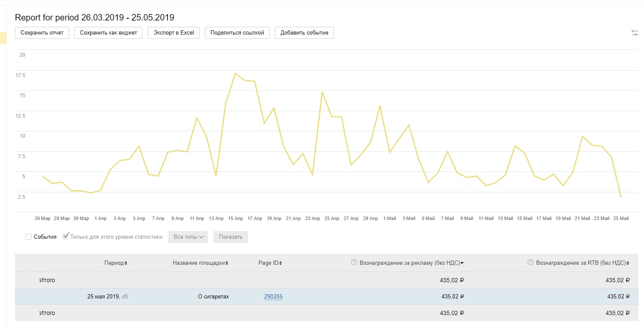Click the 15 Apr peak on chart
Viewport: 644px width, 327px height.
[x=235, y=73]
